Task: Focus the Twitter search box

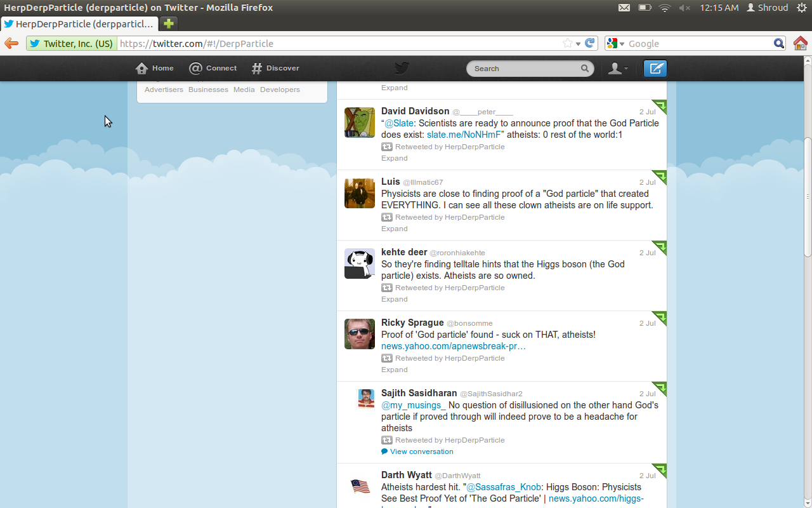Action: [x=530, y=69]
